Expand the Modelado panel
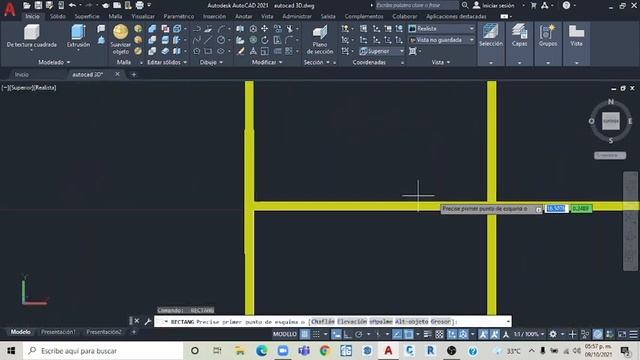This screenshot has width=640, height=360. [54, 62]
